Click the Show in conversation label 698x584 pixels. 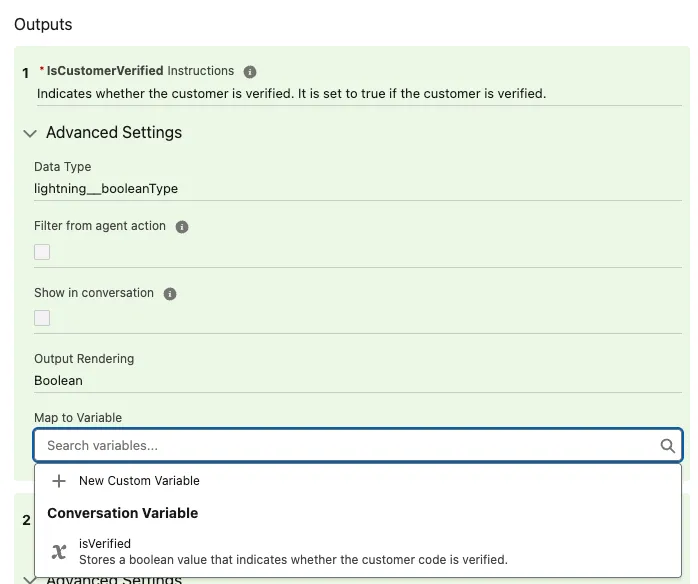[94, 293]
